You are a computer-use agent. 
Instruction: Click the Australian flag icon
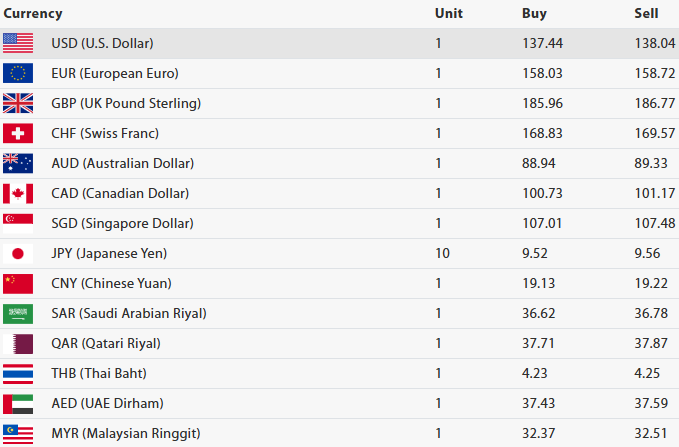click(x=18, y=163)
